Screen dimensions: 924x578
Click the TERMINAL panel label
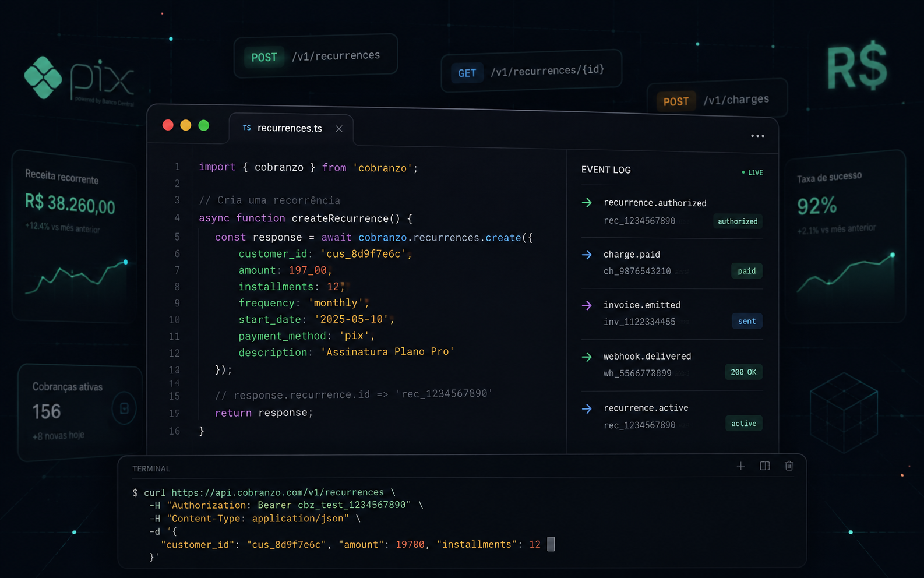pos(151,469)
